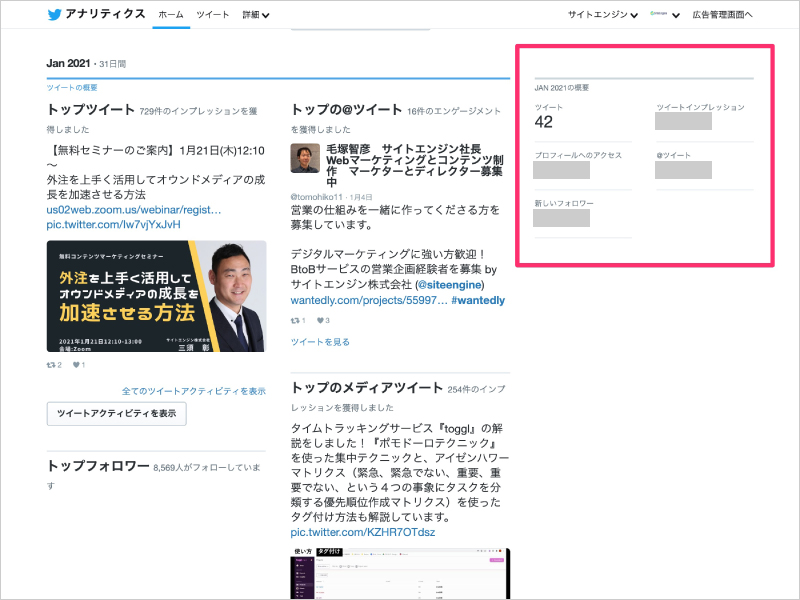Click the @ツイート label in summary panel
800x600 pixels.
pyautogui.click(x=673, y=155)
